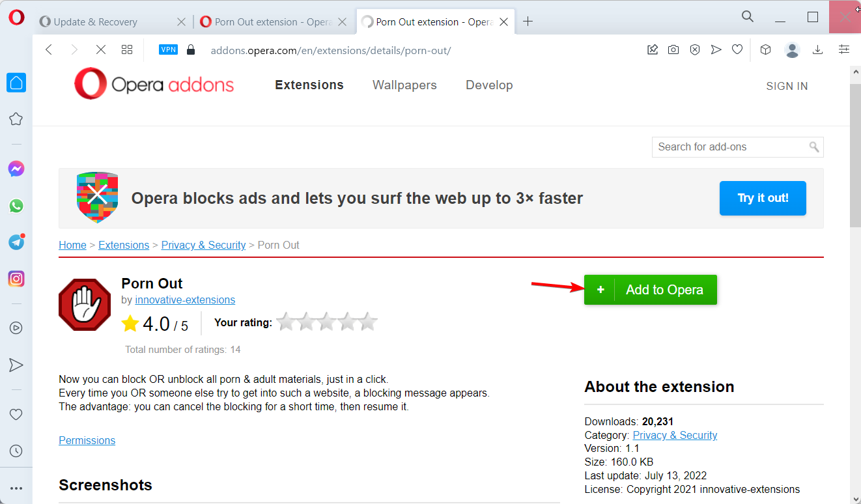Screen dimensions: 861x504
Task: Open WhatsApp in the sidebar
Action: (x=16, y=206)
